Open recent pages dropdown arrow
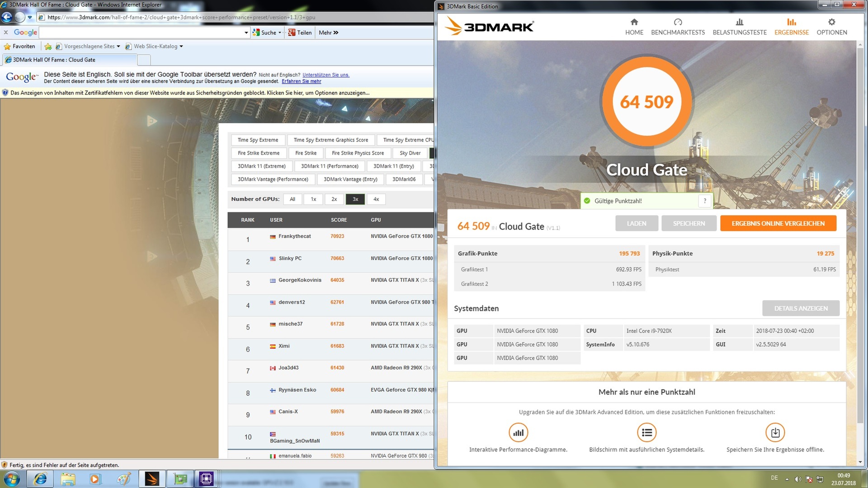Viewport: 868px width, 488px height. coord(30,18)
